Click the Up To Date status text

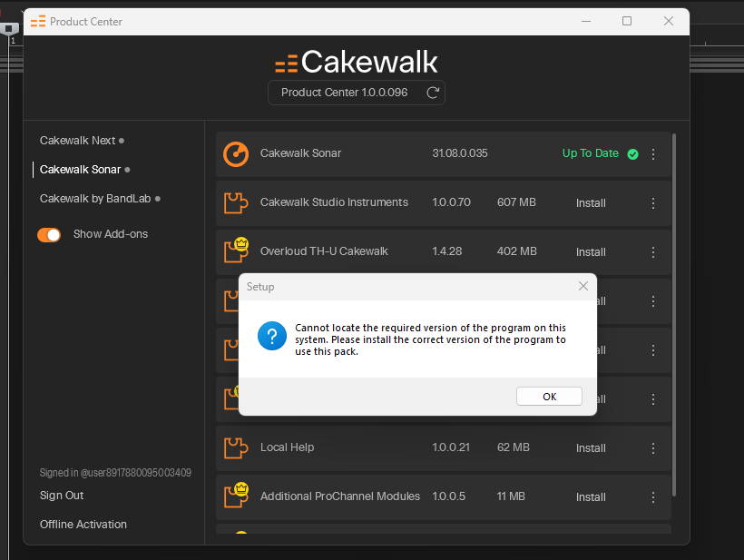pyautogui.click(x=591, y=153)
